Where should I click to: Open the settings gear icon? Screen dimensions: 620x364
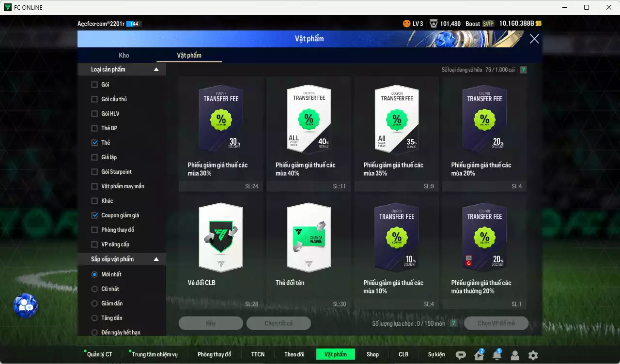[533, 355]
